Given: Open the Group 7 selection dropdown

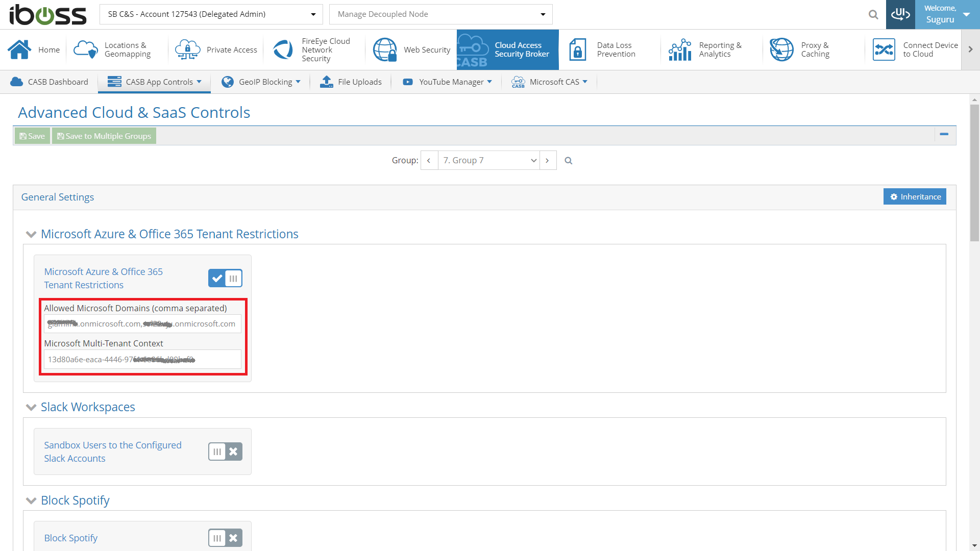Looking at the screenshot, I should point(489,160).
